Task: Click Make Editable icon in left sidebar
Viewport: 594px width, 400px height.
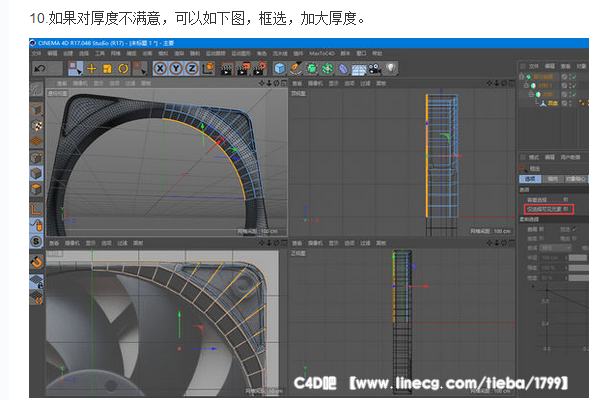Action: click(x=36, y=89)
